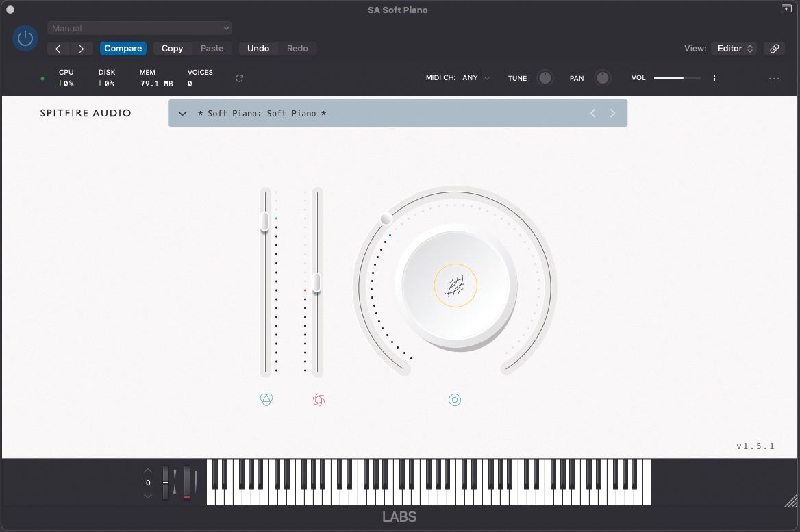Open the View Editor selector
Image resolution: width=800 pixels, height=532 pixels.
(x=734, y=49)
